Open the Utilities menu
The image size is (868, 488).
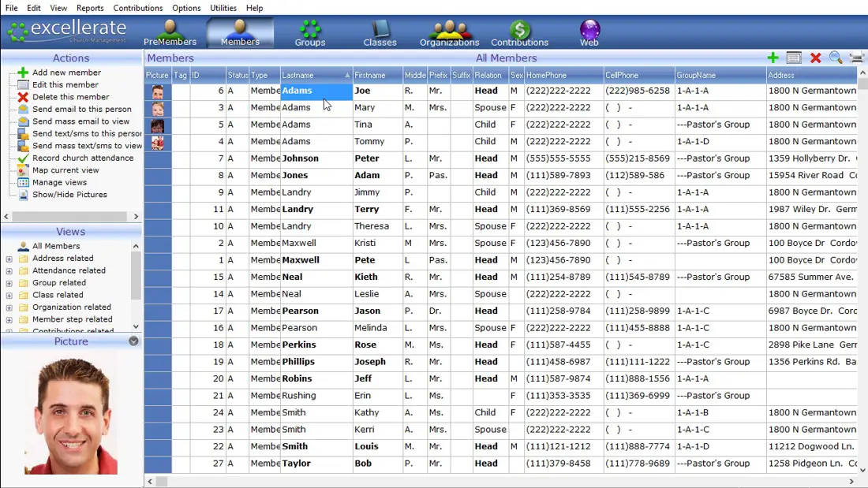pos(223,8)
